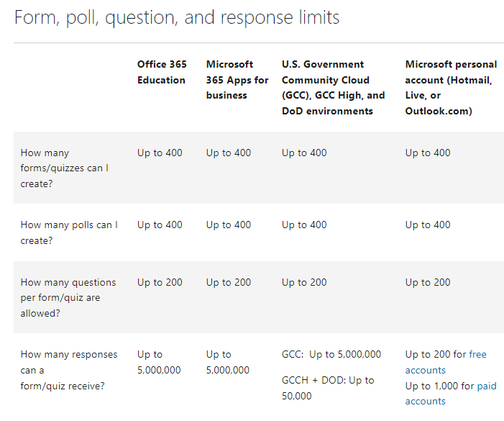The width and height of the screenshot is (504, 421).
Task: Click the personal account Up to 400 polls cell
Action: 428,225
